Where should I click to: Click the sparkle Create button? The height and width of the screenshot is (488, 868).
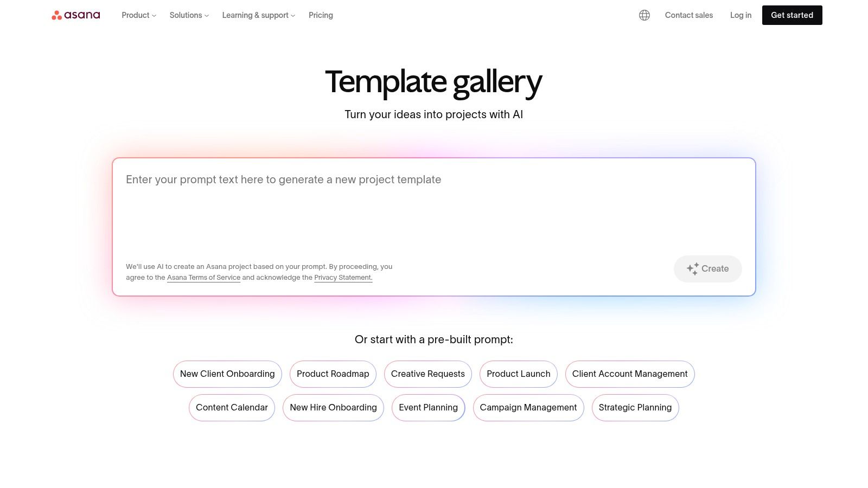click(x=707, y=268)
